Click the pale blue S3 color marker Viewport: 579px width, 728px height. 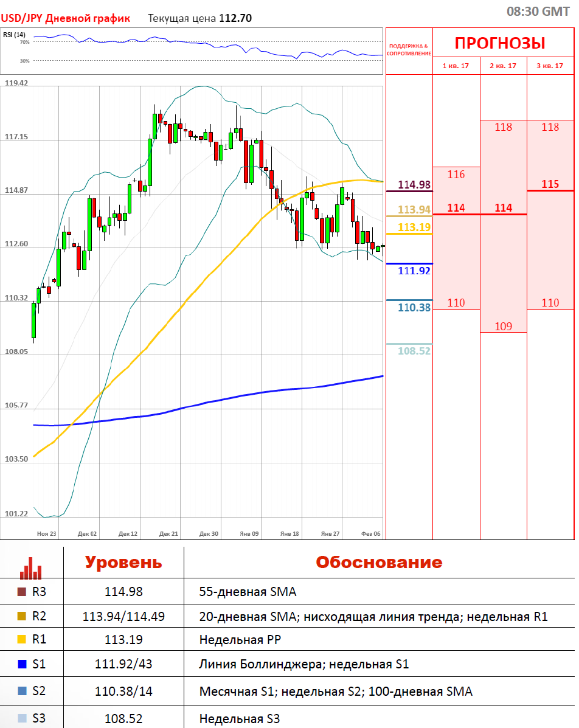22,718
